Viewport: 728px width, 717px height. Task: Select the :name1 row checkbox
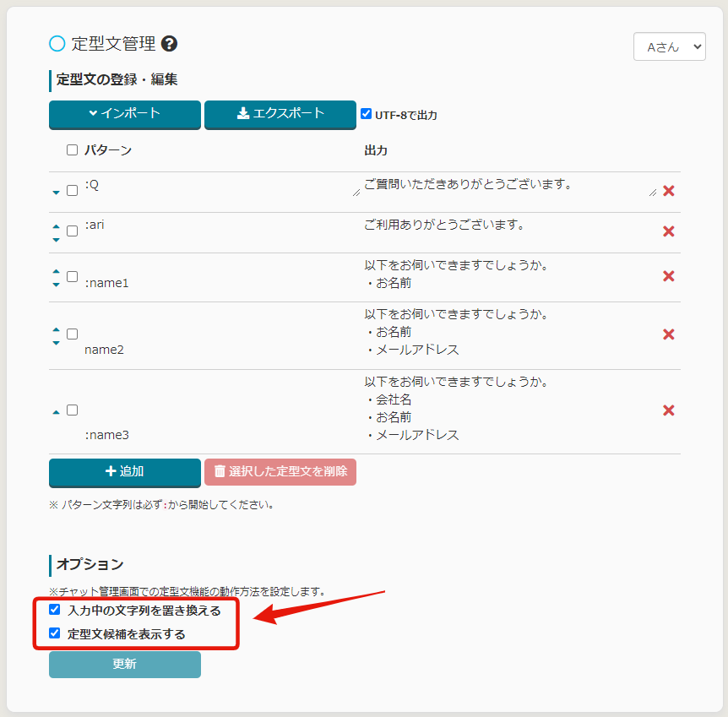tap(72, 276)
